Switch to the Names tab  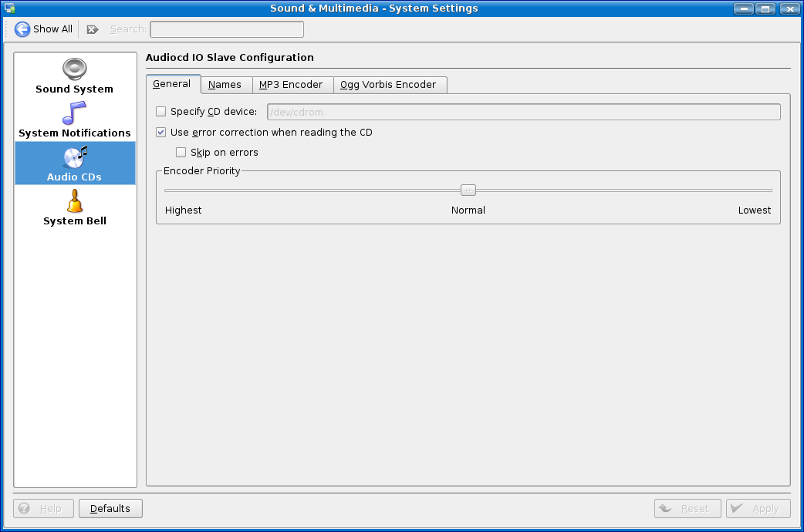[225, 85]
